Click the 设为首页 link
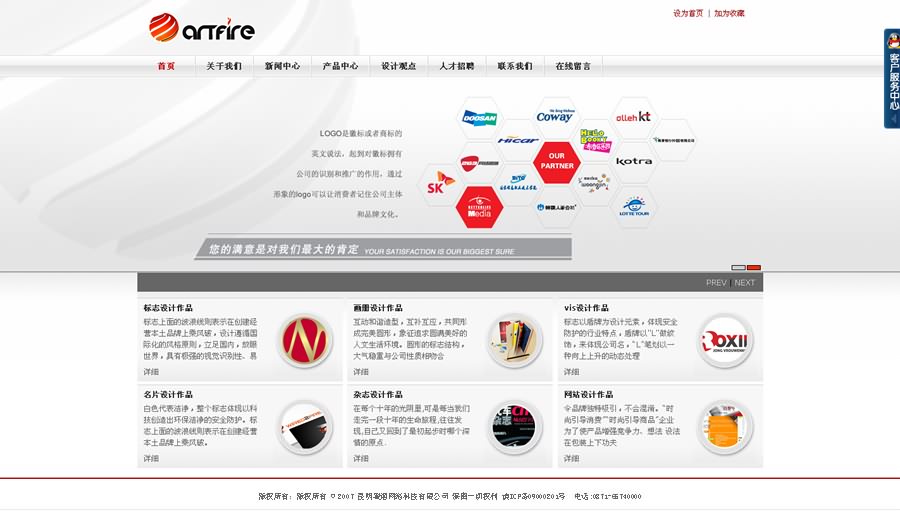The width and height of the screenshot is (900, 517). tap(688, 13)
